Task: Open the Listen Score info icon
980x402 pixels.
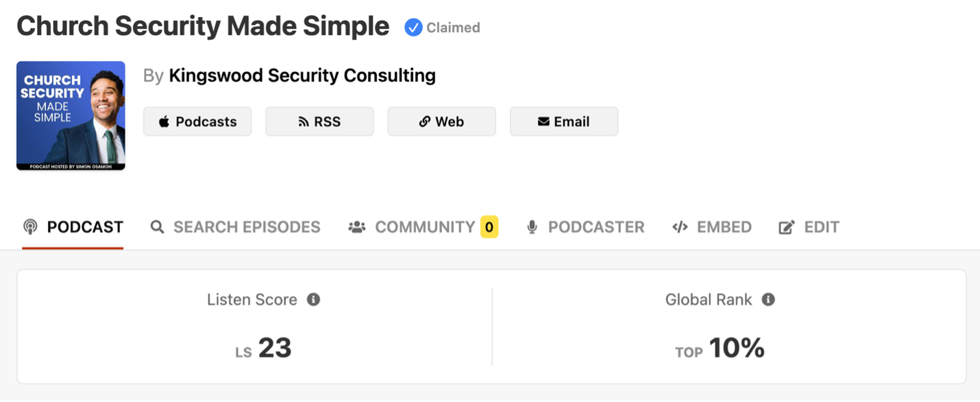Action: click(313, 300)
